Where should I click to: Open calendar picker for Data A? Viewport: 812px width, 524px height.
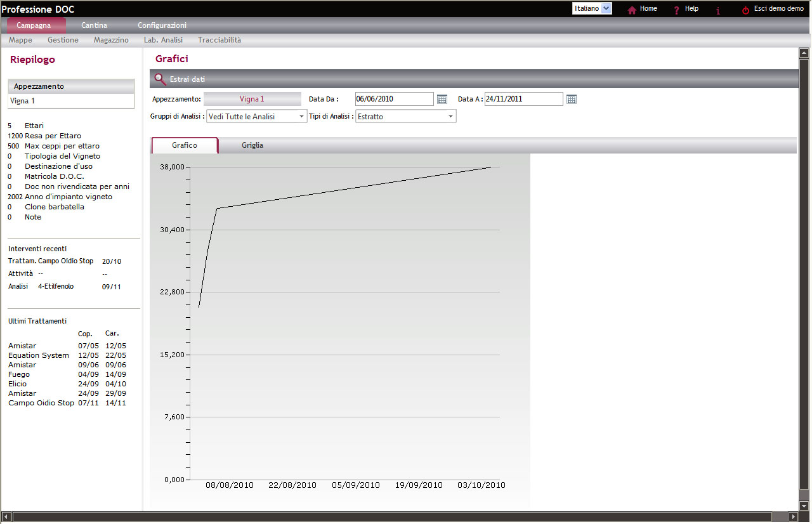point(571,99)
